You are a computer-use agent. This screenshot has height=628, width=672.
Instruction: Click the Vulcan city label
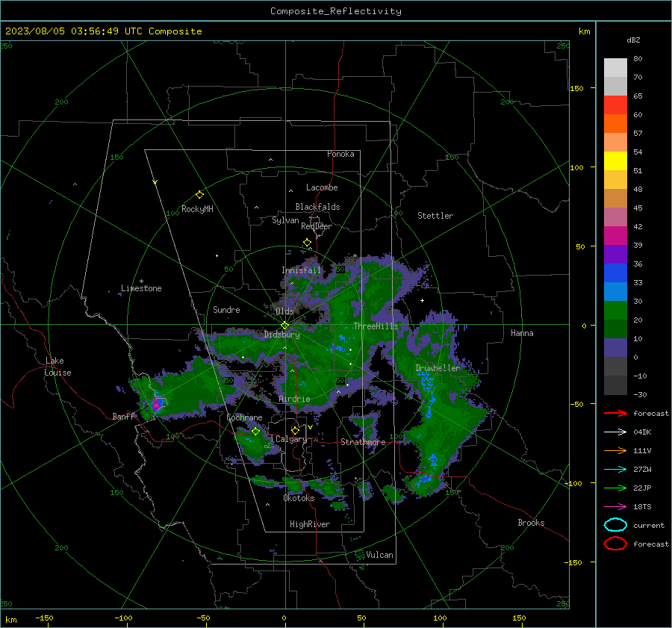(x=379, y=555)
